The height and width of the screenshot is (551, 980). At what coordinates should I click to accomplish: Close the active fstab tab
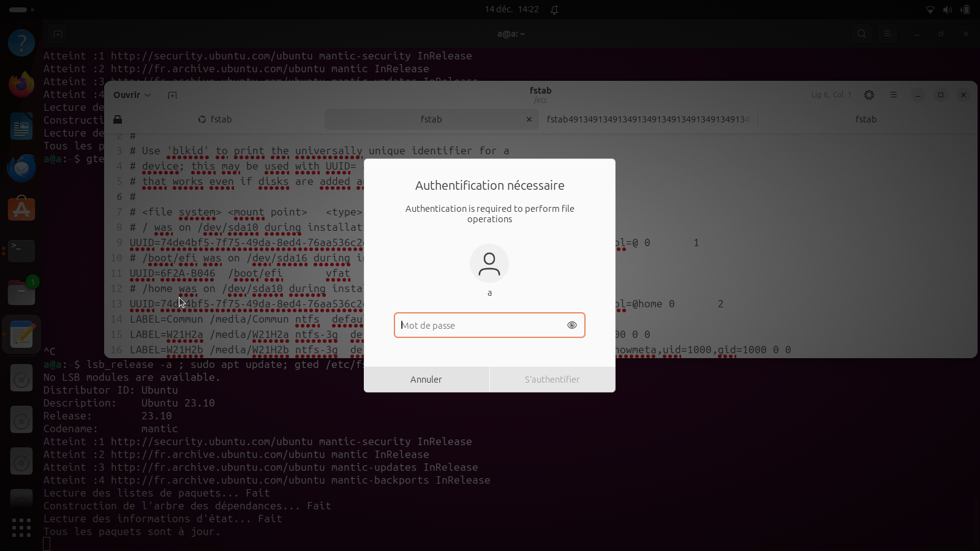(529, 119)
